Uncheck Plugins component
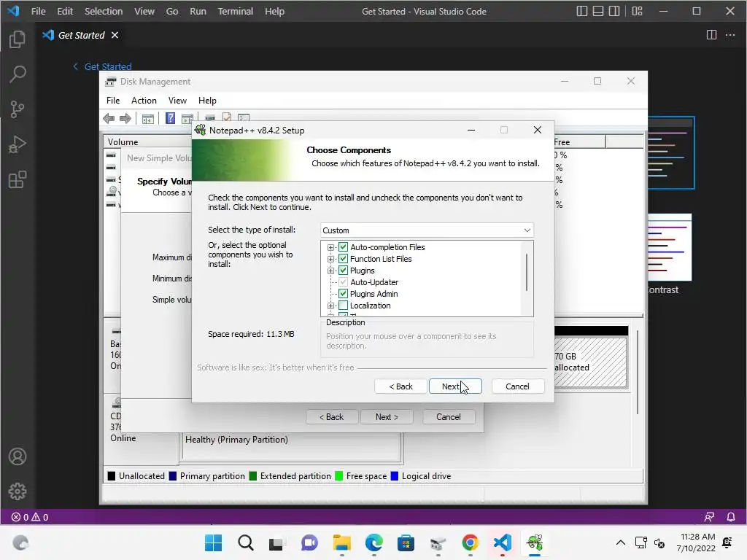 (x=343, y=271)
